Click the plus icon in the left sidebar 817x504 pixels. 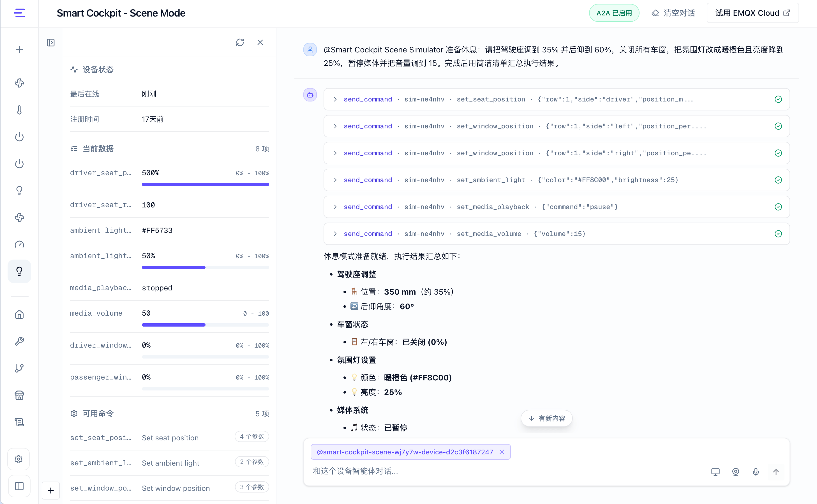[x=19, y=49]
